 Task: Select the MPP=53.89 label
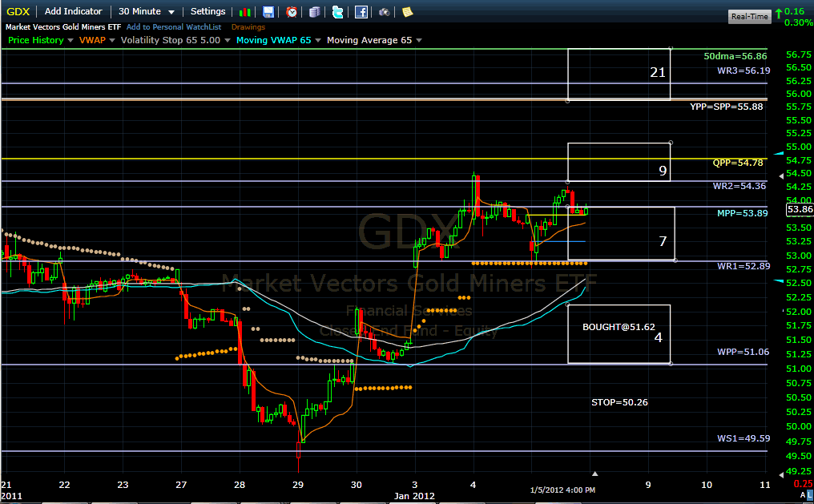743,213
